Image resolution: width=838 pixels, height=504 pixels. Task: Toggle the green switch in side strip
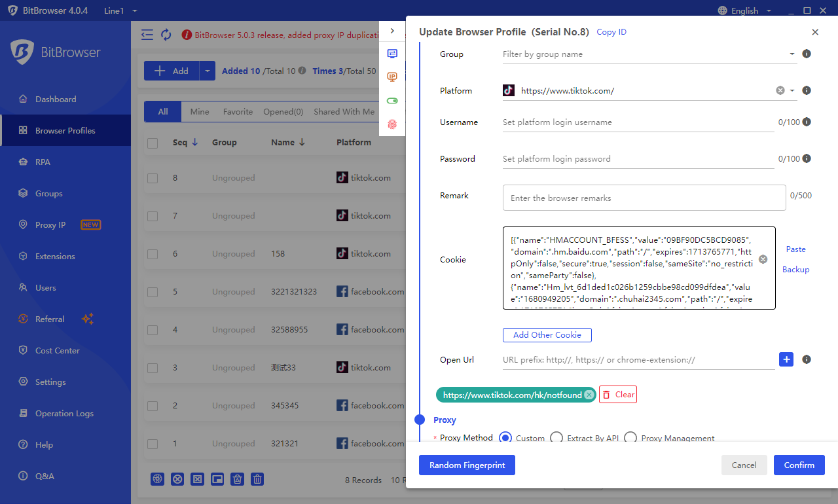[x=392, y=101]
